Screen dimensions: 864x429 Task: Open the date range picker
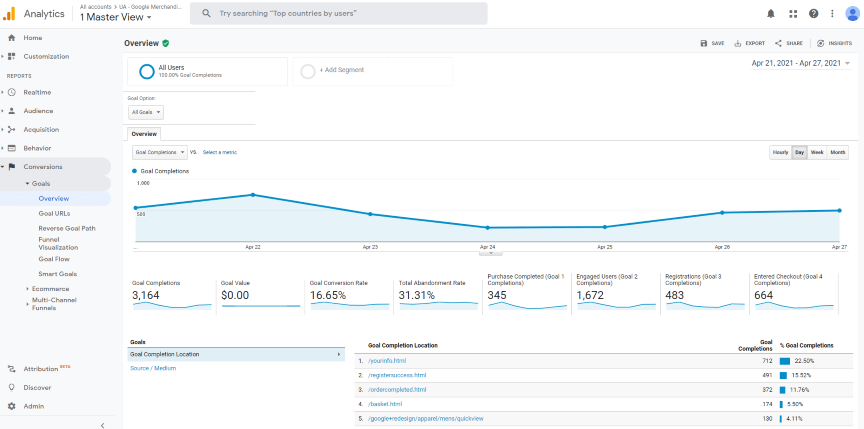[x=801, y=63]
